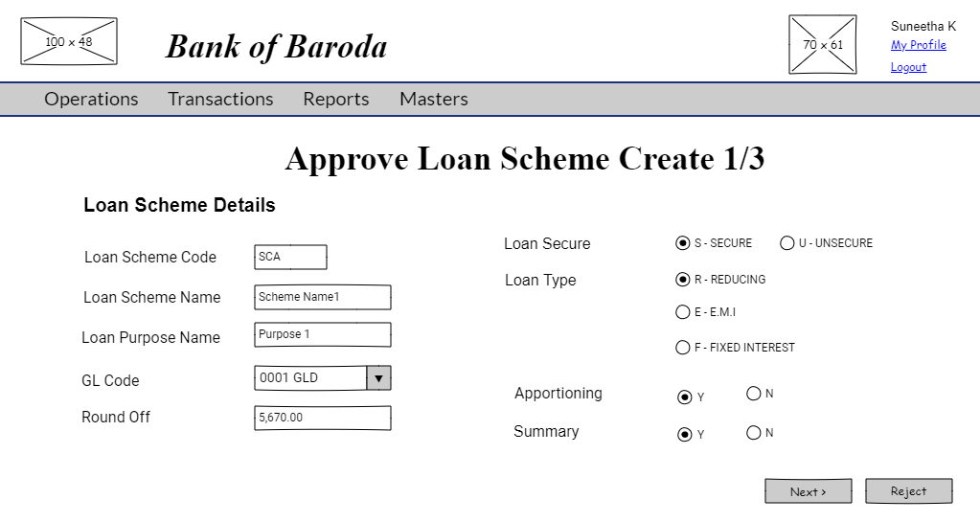Expand the dropdown arrow beside 0001 GLD
The image size is (980, 522).
378,378
